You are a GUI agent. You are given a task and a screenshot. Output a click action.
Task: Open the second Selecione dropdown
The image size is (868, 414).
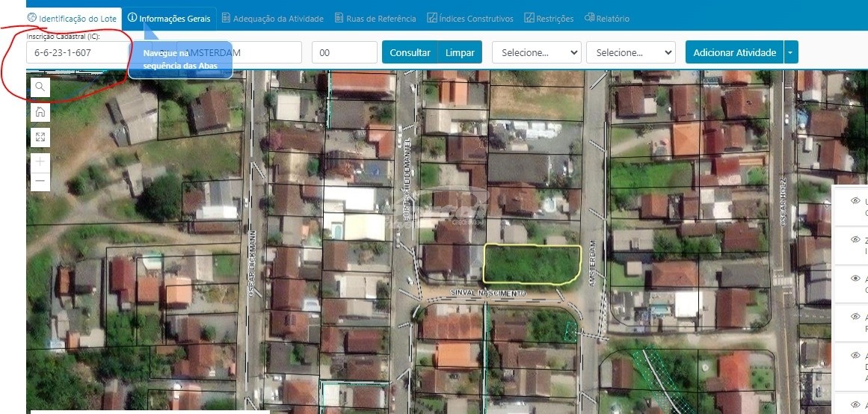[x=630, y=52]
